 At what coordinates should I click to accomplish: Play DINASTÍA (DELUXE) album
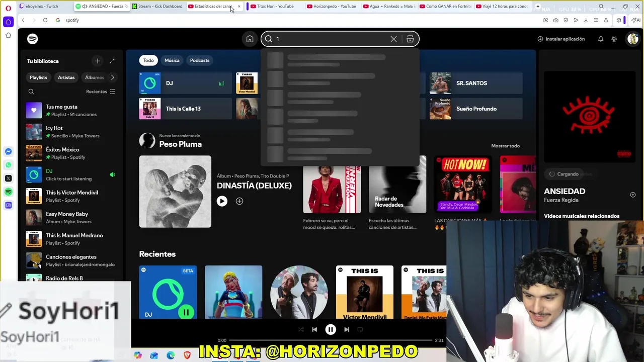click(x=222, y=201)
